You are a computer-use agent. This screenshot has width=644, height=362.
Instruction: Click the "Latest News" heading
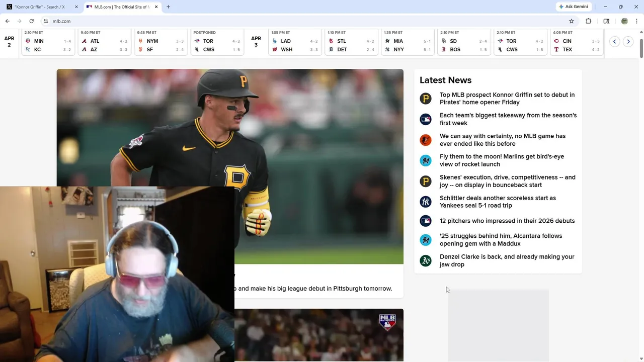tap(445, 80)
